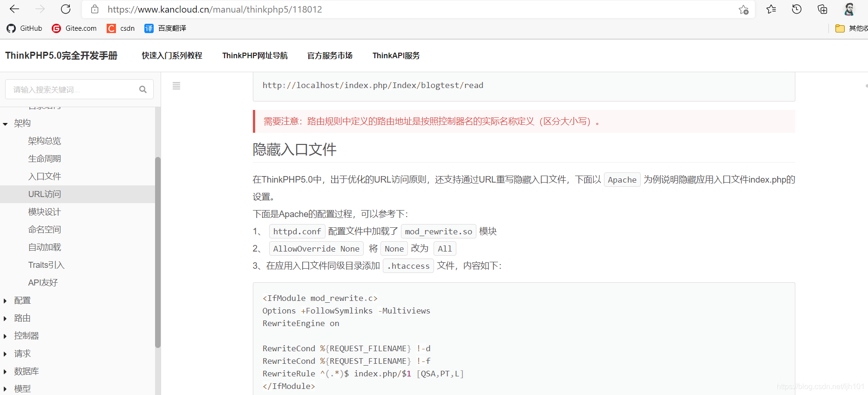This screenshot has height=395, width=868.
Task: Click the httpd.conf code tag
Action: (297, 232)
